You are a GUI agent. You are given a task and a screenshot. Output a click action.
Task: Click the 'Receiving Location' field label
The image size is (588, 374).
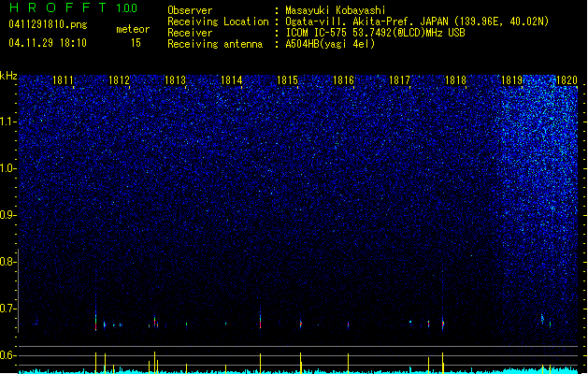218,22
